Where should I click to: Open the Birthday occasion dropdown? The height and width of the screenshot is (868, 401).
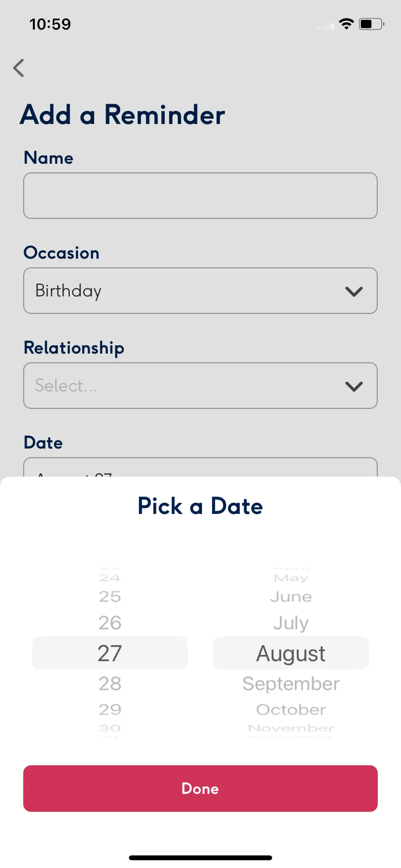(200, 291)
